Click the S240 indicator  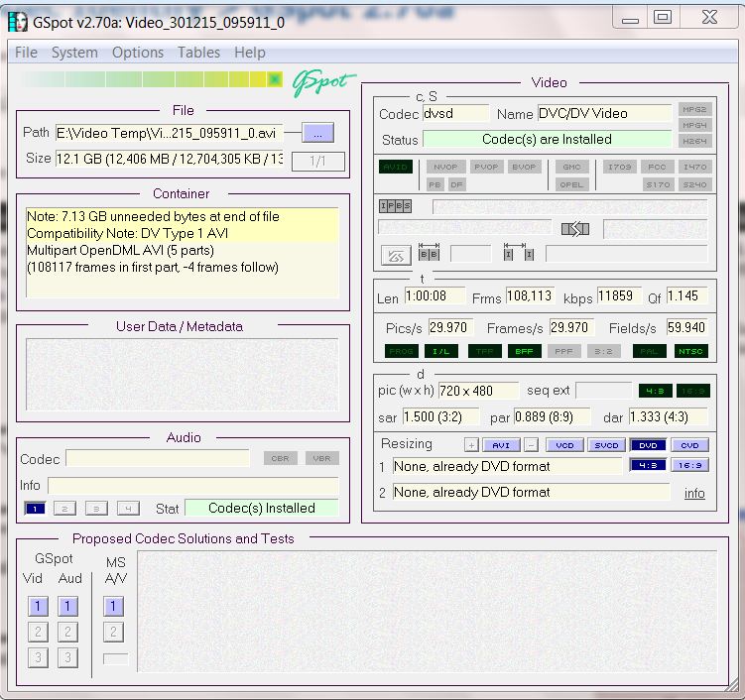point(694,184)
